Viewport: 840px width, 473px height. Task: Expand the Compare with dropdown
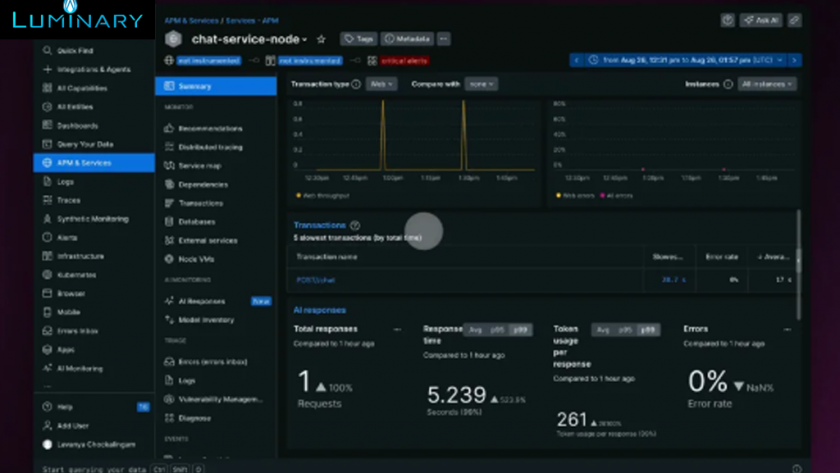point(481,84)
